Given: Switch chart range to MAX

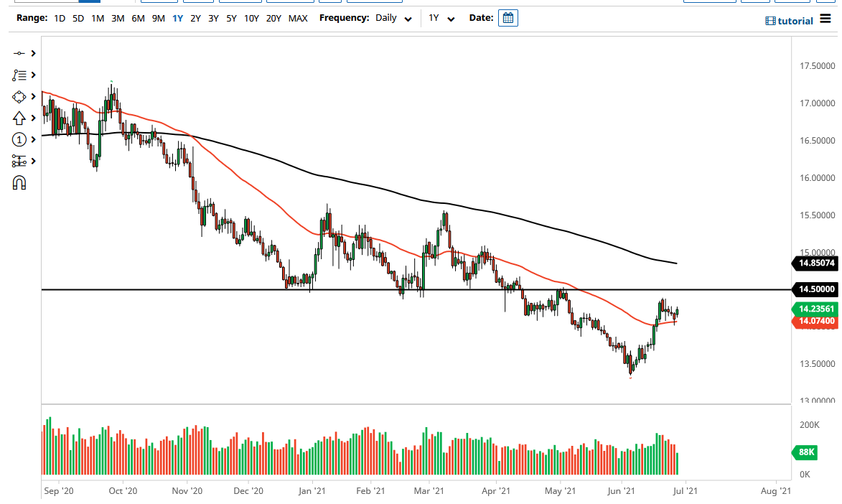Looking at the screenshot, I should [298, 18].
